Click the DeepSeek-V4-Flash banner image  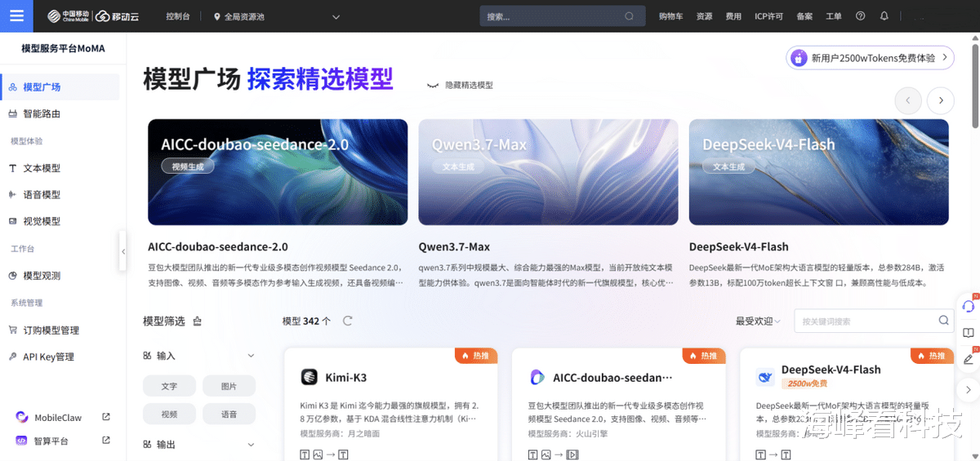click(819, 172)
